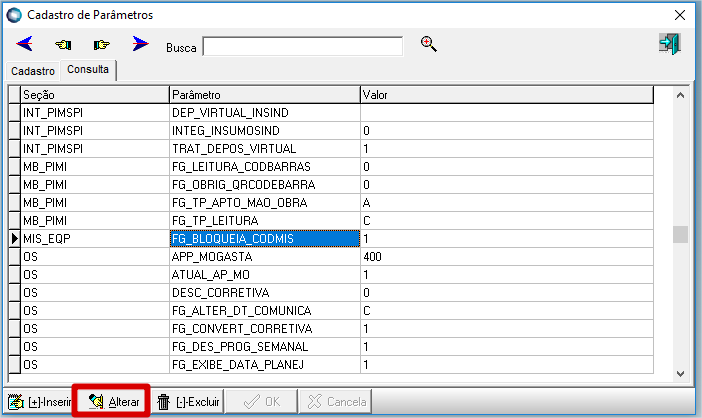Click row selector of MIS_EQP current row

coord(14,239)
